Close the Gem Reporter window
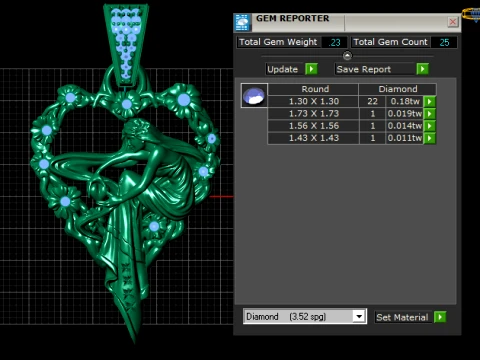Viewport: 480px width, 360px height. coord(452,22)
